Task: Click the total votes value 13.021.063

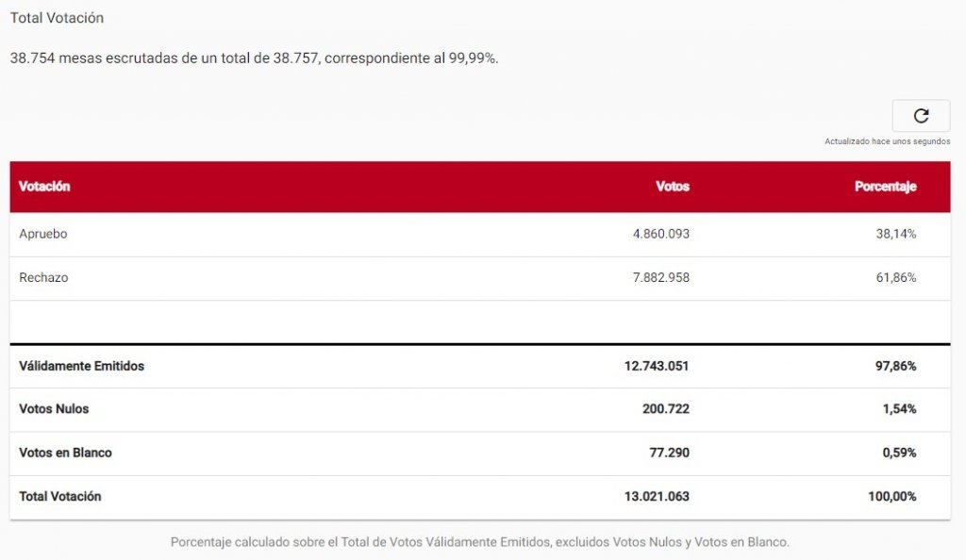Action: pyautogui.click(x=657, y=496)
